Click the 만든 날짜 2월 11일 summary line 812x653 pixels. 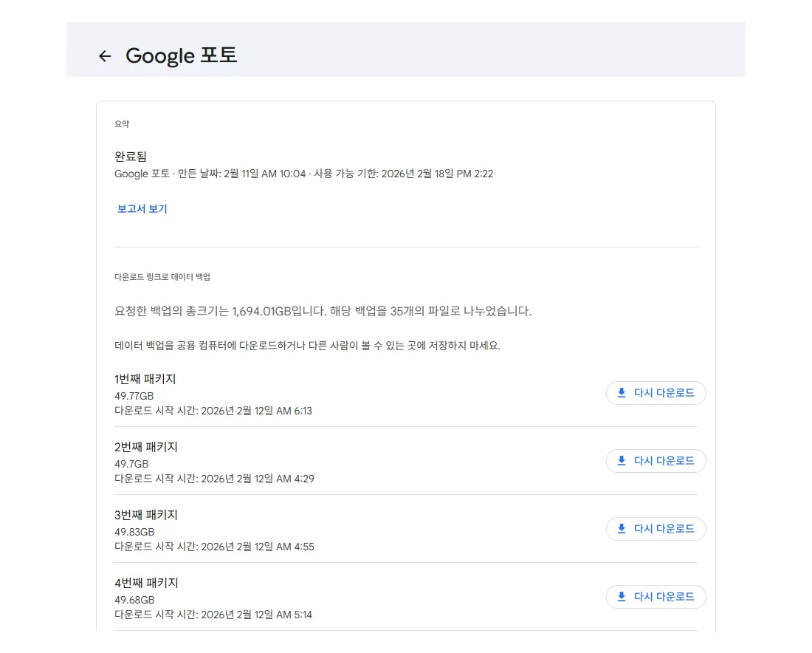tap(303, 174)
